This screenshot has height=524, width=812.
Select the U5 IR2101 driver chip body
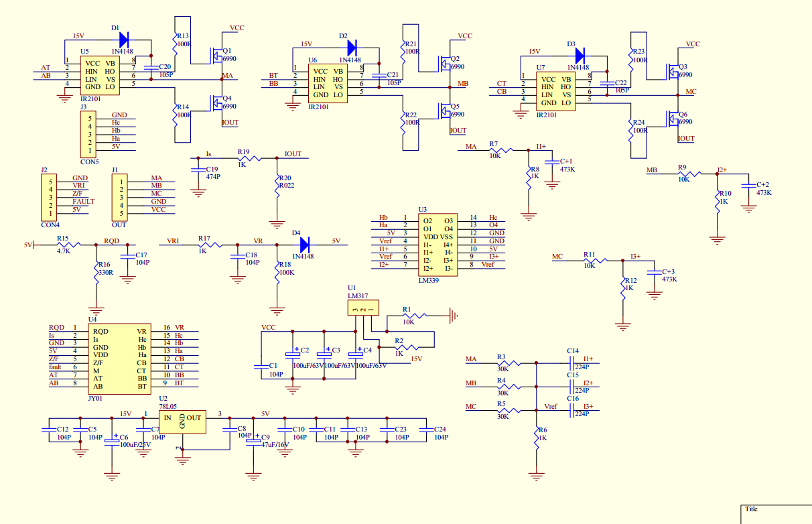[101, 74]
